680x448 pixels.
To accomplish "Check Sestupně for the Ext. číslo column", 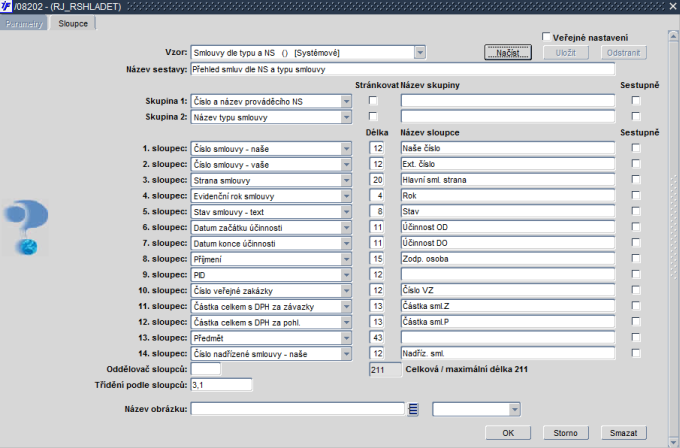I will [636, 164].
